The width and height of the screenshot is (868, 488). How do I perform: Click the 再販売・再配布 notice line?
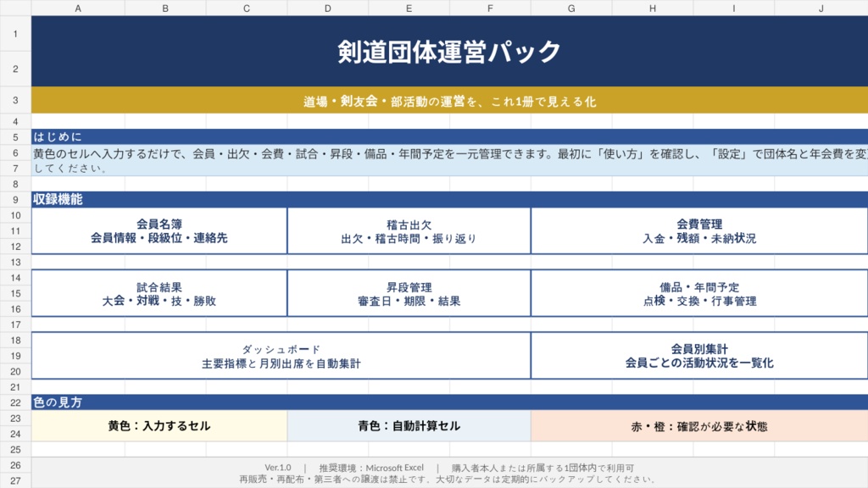coord(449,480)
